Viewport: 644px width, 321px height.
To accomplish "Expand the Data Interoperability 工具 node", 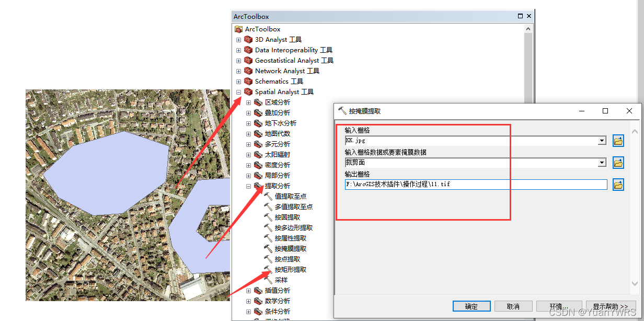I will pyautogui.click(x=238, y=50).
